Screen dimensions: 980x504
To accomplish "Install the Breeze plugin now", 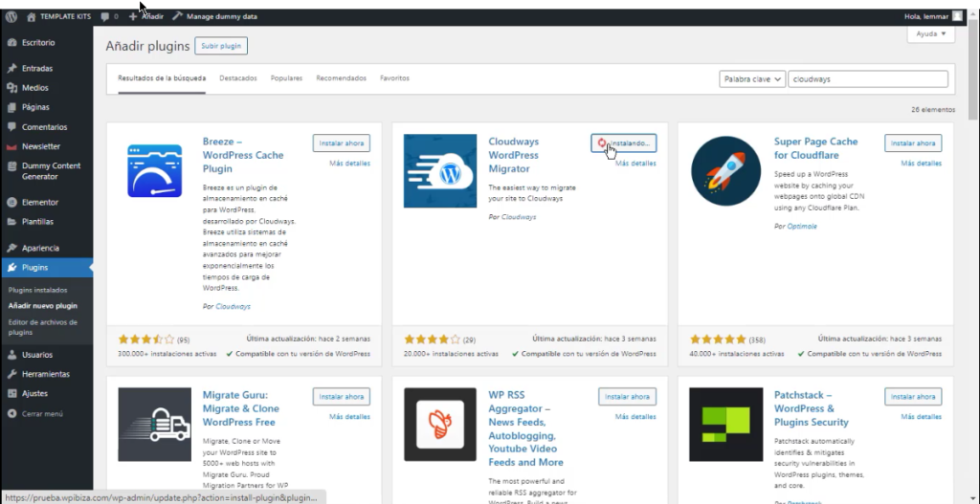I will pyautogui.click(x=342, y=143).
